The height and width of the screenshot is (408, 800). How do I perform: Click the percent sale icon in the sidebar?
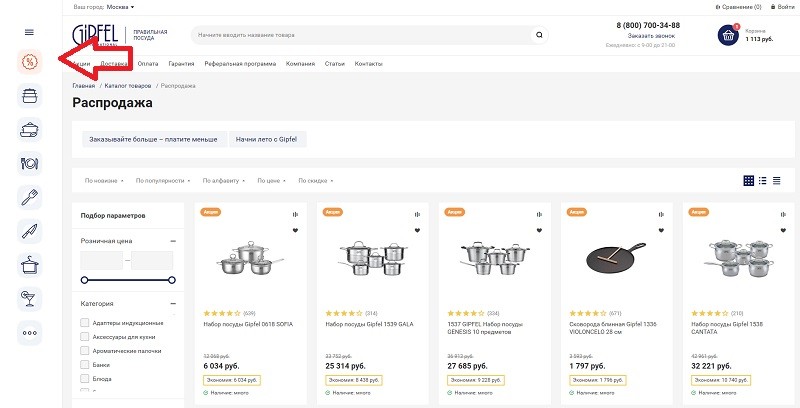30,62
